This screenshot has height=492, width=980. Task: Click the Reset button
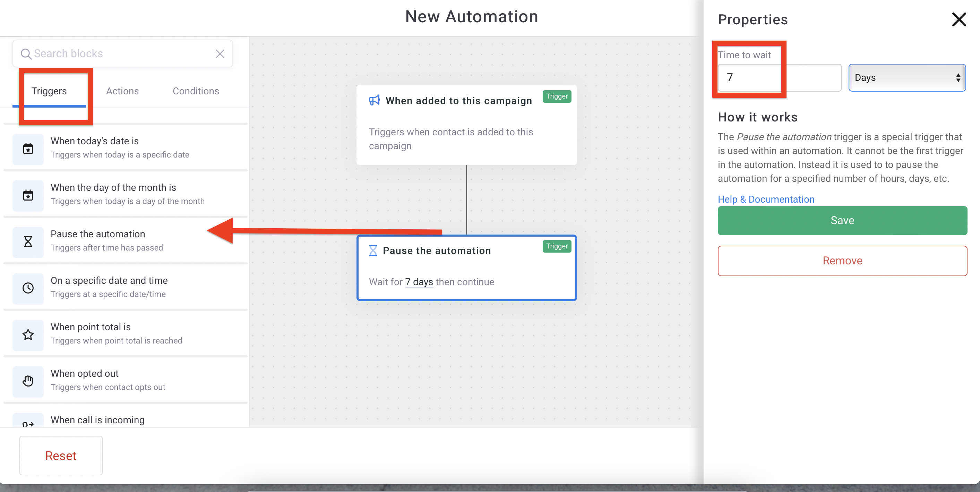(61, 456)
